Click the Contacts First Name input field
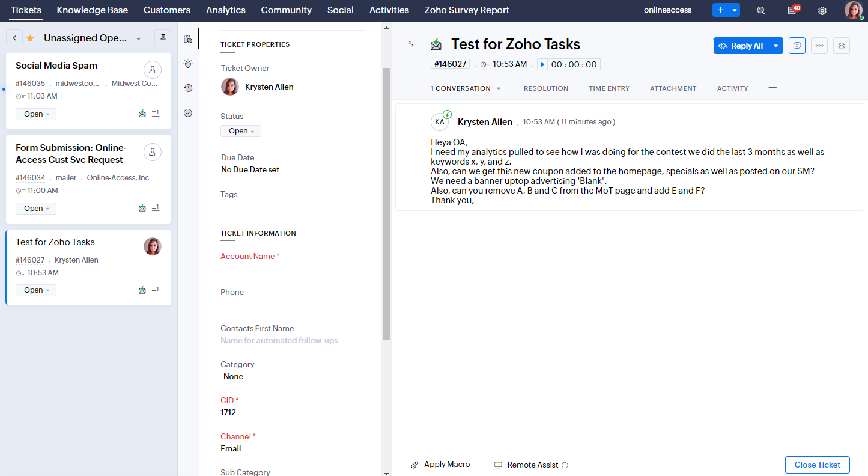The width and height of the screenshot is (868, 476). (279, 340)
